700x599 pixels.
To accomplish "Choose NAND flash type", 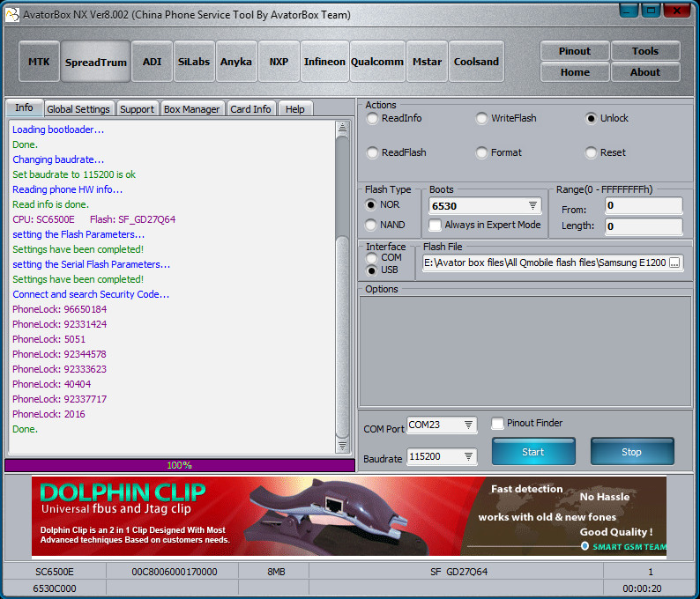I will click(384, 225).
